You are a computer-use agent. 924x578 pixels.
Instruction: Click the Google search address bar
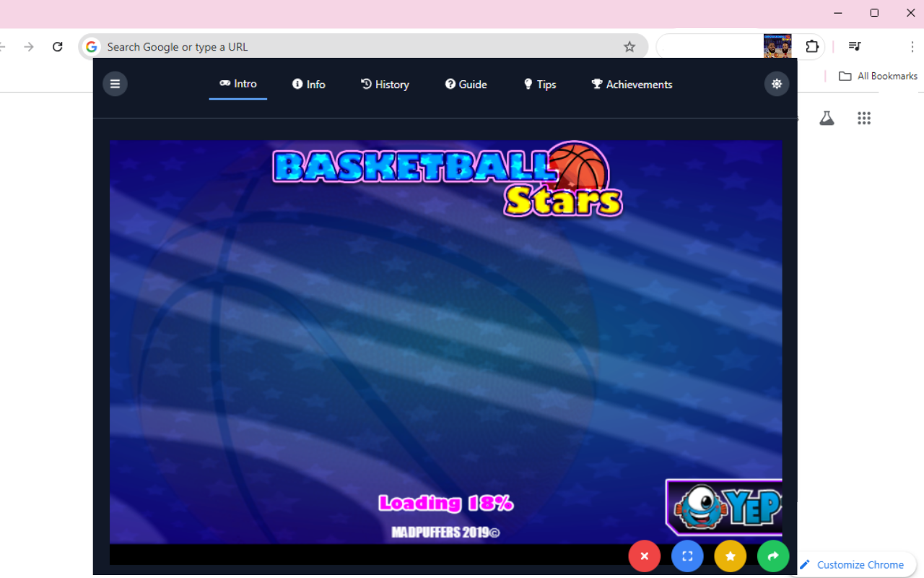[289, 46]
